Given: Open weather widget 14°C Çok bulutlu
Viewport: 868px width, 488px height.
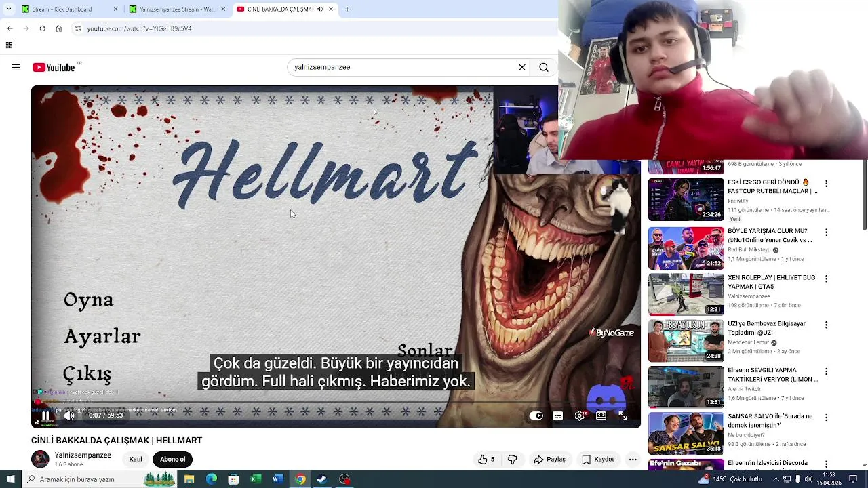Looking at the screenshot, I should pos(731,479).
